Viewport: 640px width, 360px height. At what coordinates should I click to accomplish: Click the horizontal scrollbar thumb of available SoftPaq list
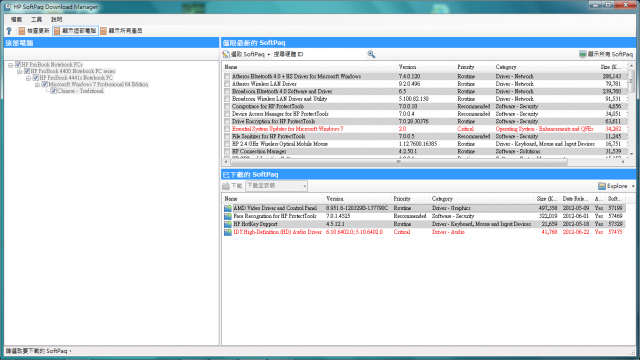click(398, 162)
